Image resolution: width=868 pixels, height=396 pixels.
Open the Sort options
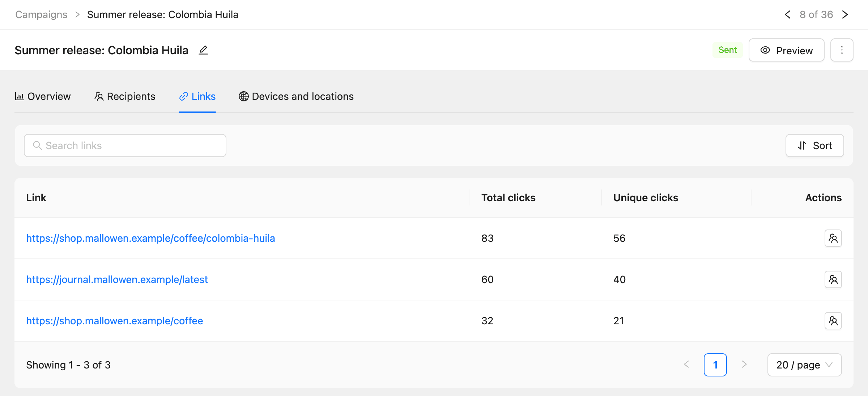coord(815,146)
